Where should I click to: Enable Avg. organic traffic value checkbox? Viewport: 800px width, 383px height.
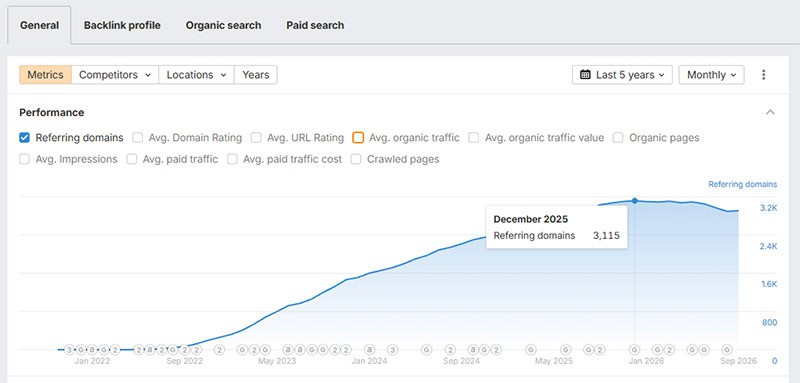click(474, 138)
